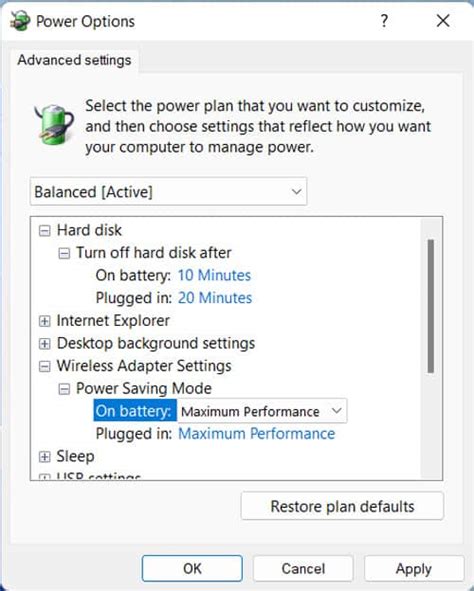Click the battery plug icon beside description
The width and height of the screenshot is (474, 591).
click(54, 125)
